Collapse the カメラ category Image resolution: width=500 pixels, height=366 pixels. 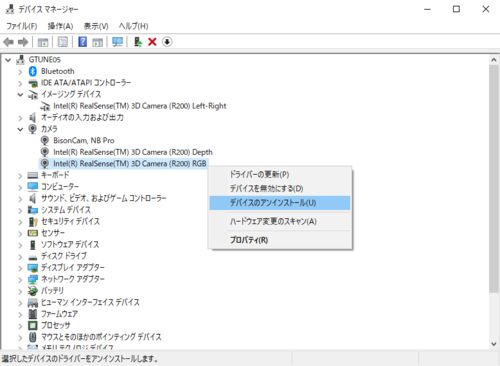point(20,129)
